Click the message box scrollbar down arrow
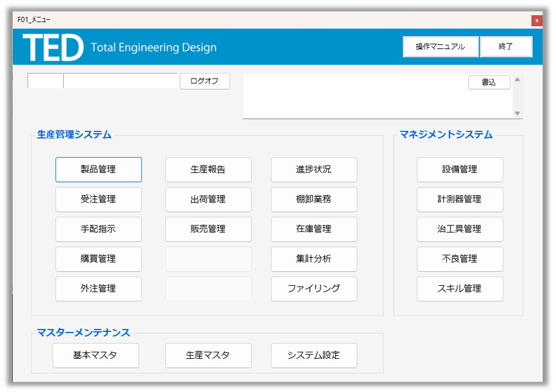The height and width of the screenshot is (392, 556). [517, 113]
